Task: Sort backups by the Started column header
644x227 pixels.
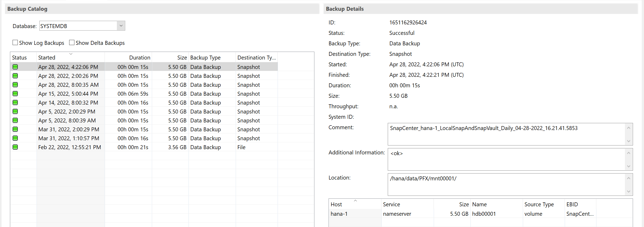Action: coord(47,58)
